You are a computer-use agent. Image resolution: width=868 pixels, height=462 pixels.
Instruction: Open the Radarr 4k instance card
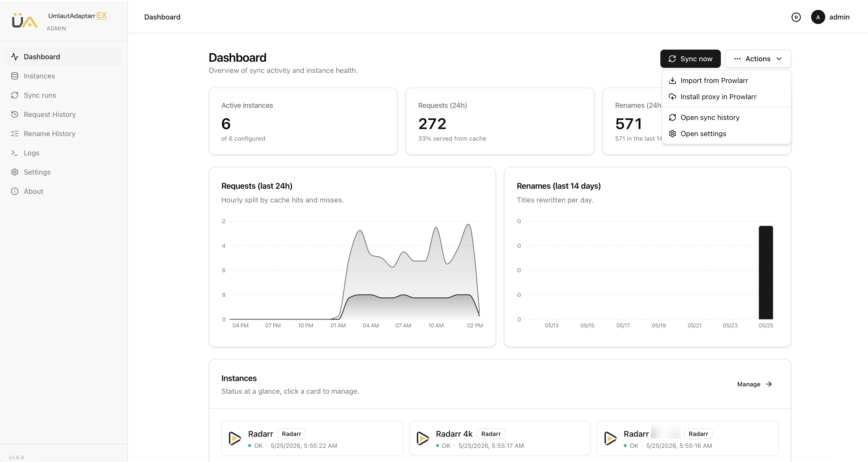click(x=500, y=438)
